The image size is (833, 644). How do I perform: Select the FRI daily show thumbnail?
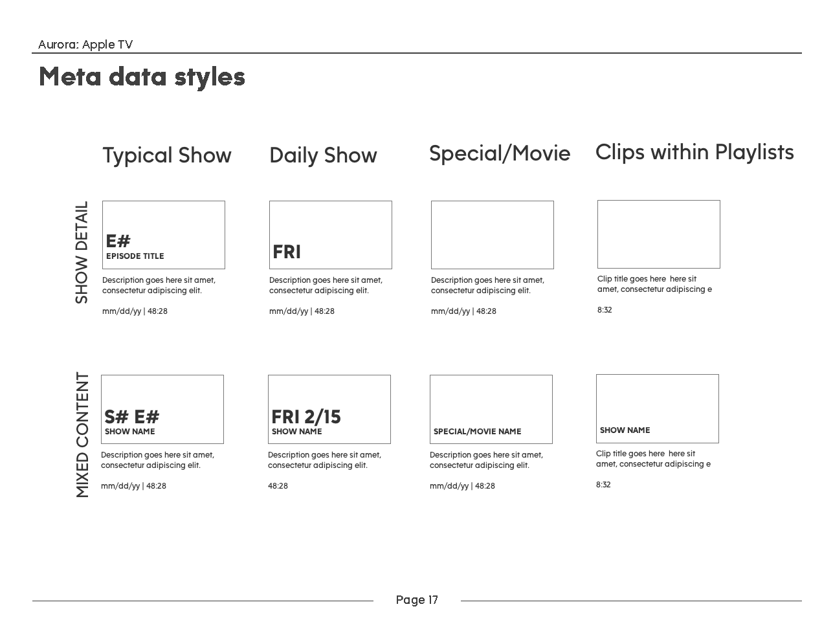[331, 235]
